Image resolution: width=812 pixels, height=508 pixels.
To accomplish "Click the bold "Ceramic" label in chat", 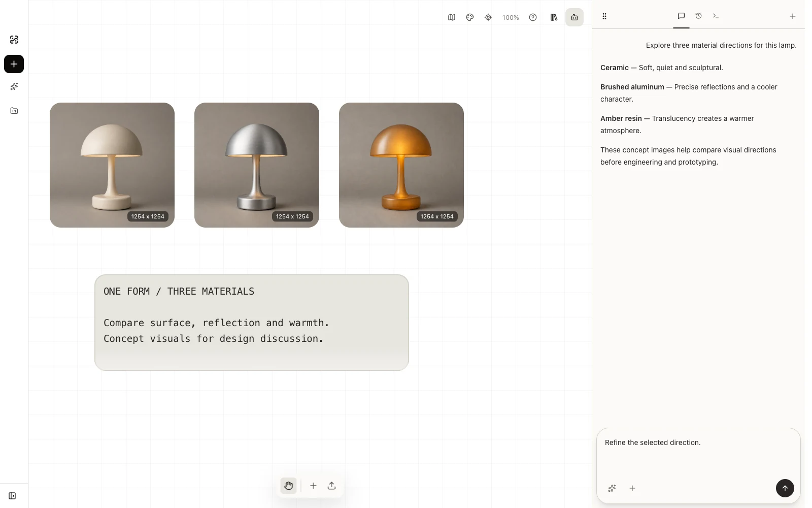I will pyautogui.click(x=615, y=68).
